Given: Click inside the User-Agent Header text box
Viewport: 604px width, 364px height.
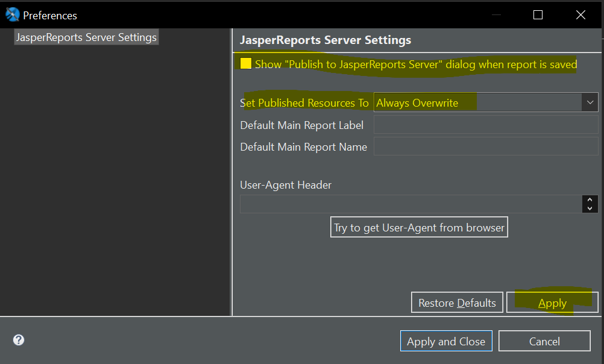Looking at the screenshot, I should [410, 204].
